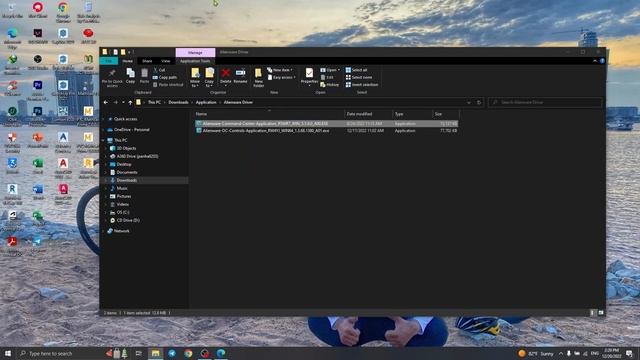Image resolution: width=640 pixels, height=360 pixels.
Task: Click Edit in the Open group
Action: 327,78
